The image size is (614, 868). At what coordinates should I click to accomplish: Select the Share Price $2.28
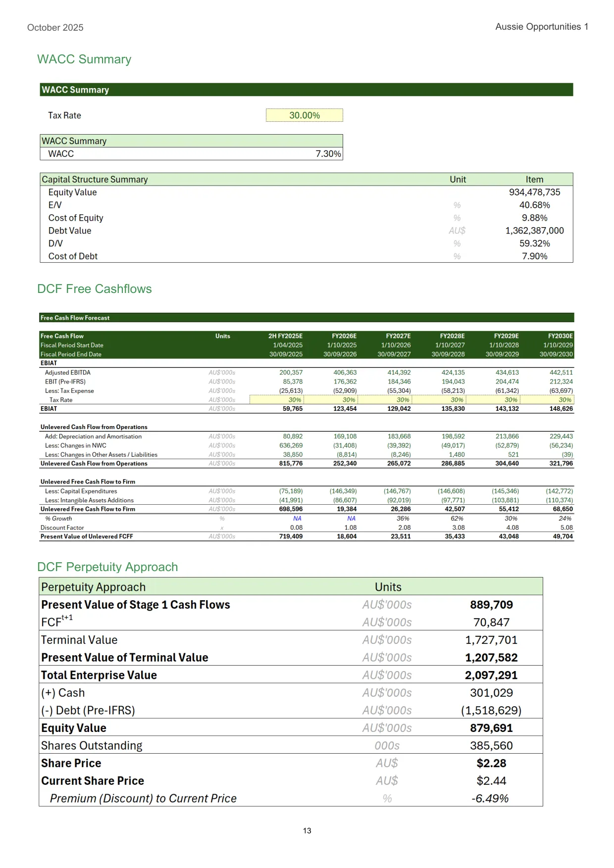(x=491, y=763)
